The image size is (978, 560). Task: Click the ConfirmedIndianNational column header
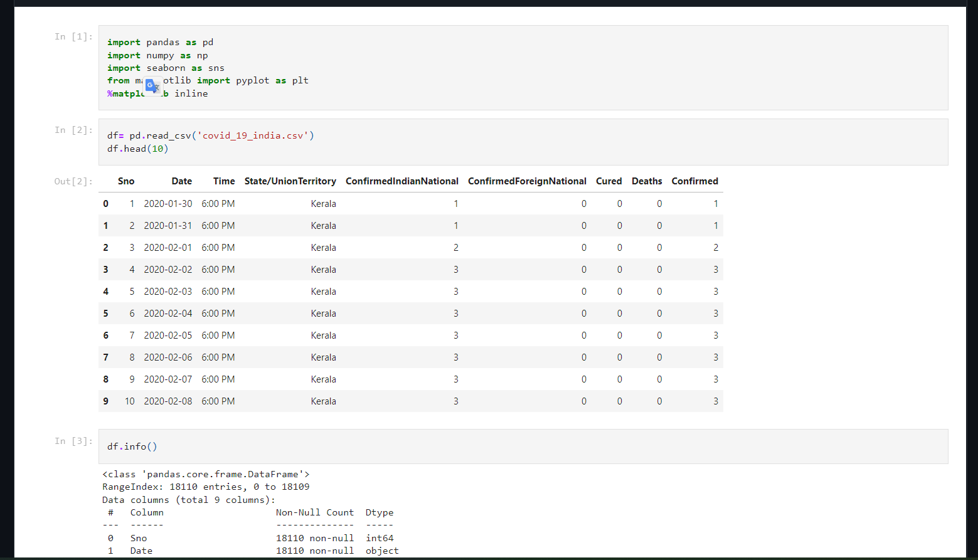coord(401,181)
